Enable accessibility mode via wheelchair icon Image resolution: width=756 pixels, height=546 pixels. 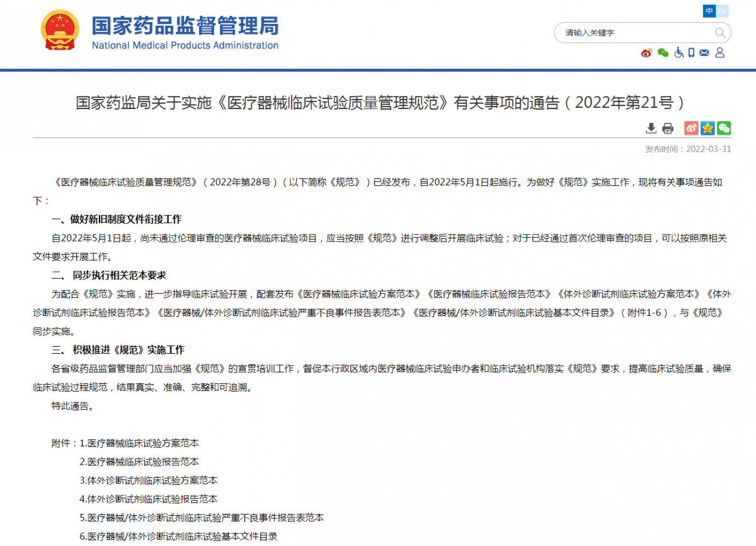(679, 53)
